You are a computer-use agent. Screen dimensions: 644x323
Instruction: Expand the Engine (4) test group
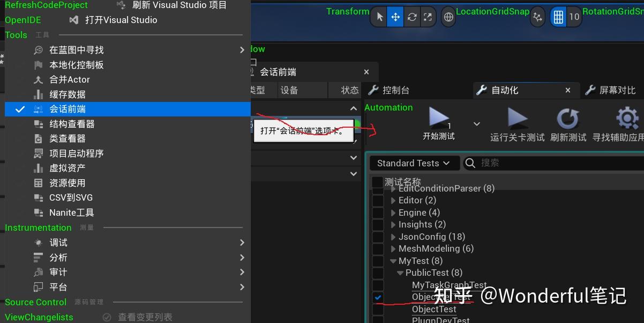click(x=394, y=213)
